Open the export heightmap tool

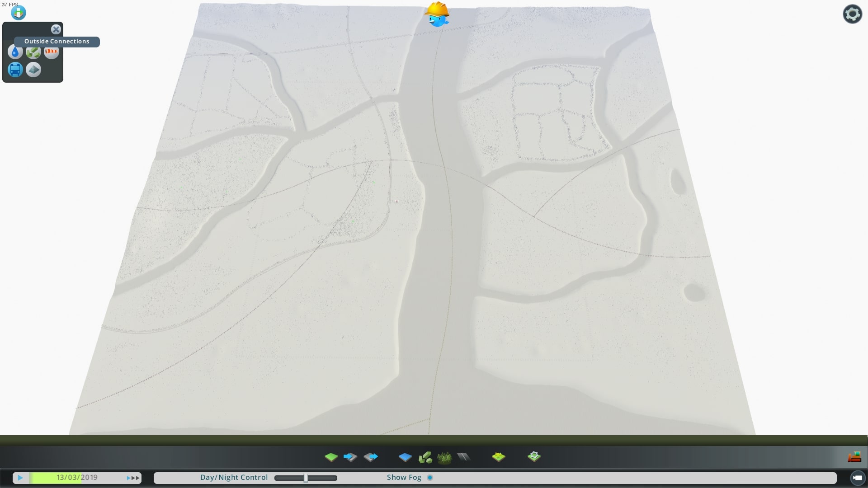pyautogui.click(x=371, y=457)
